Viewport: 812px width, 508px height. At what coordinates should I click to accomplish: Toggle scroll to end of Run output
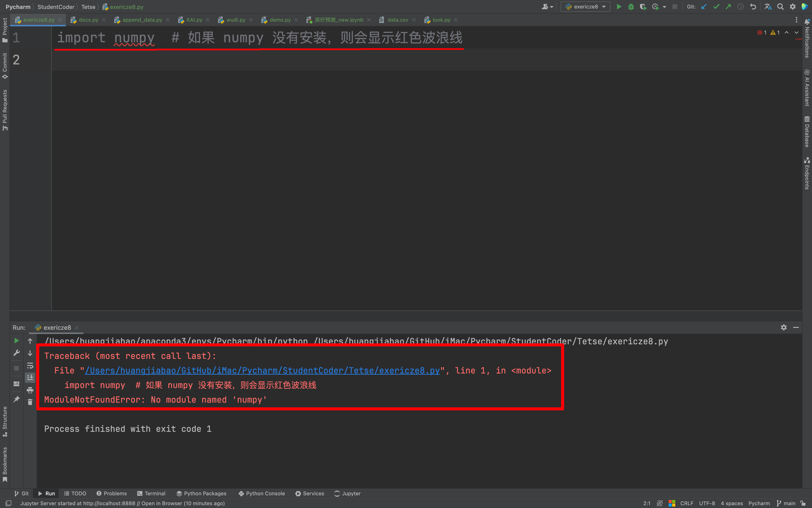coord(30,378)
